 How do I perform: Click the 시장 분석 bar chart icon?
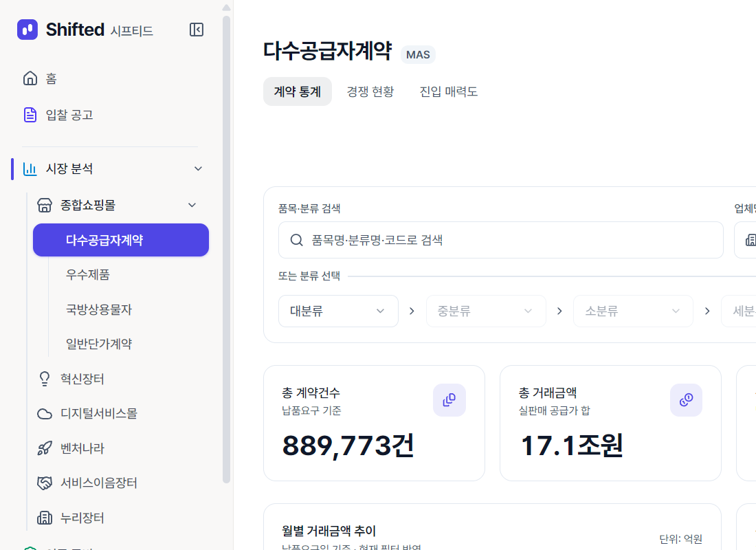coord(30,169)
